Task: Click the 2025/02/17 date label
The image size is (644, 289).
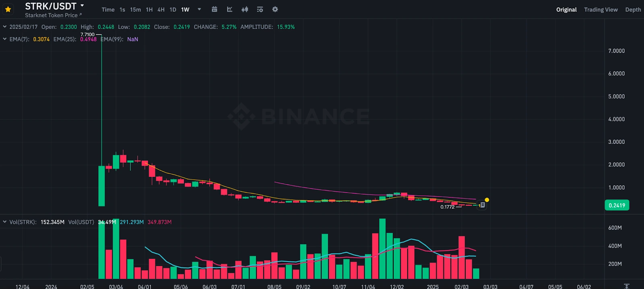Action: point(23,27)
